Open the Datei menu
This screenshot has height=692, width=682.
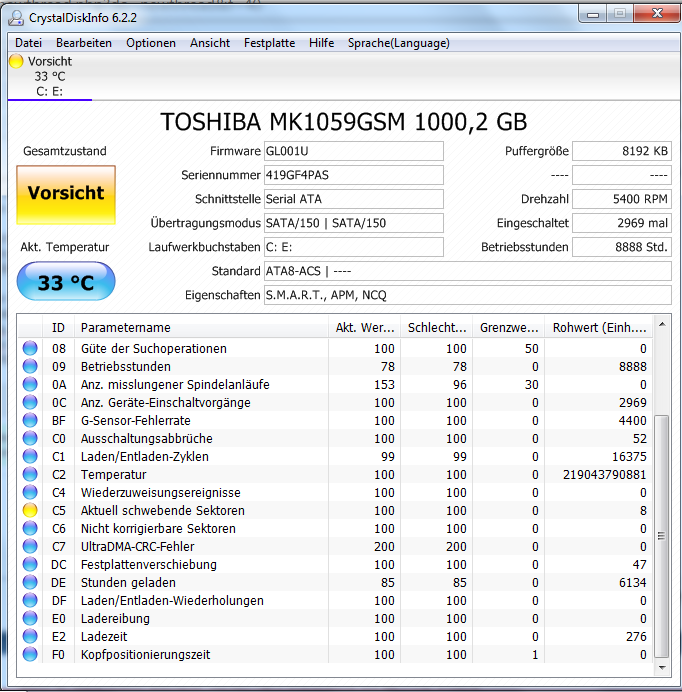coord(28,43)
